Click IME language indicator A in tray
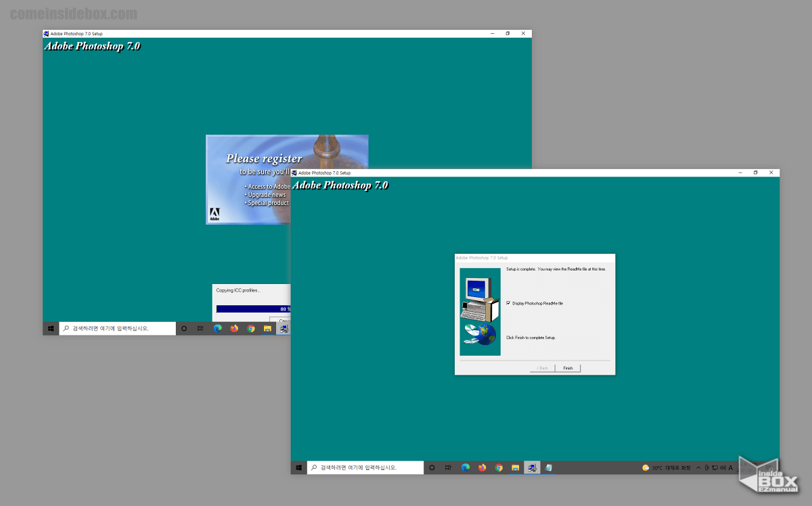The height and width of the screenshot is (506, 812). (731, 467)
